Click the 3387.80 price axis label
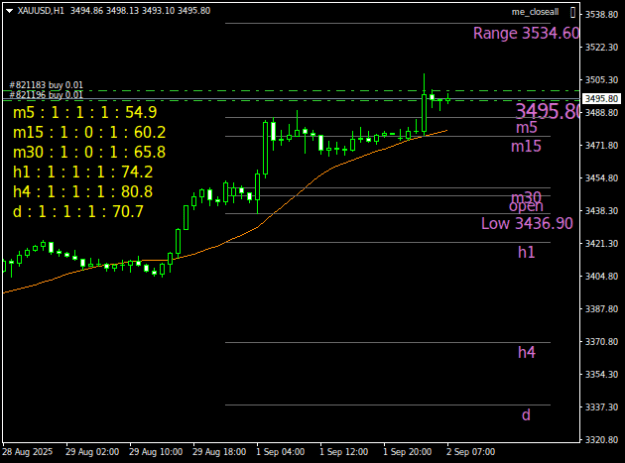Image resolution: width=625 pixels, height=463 pixels. pyautogui.click(x=601, y=309)
